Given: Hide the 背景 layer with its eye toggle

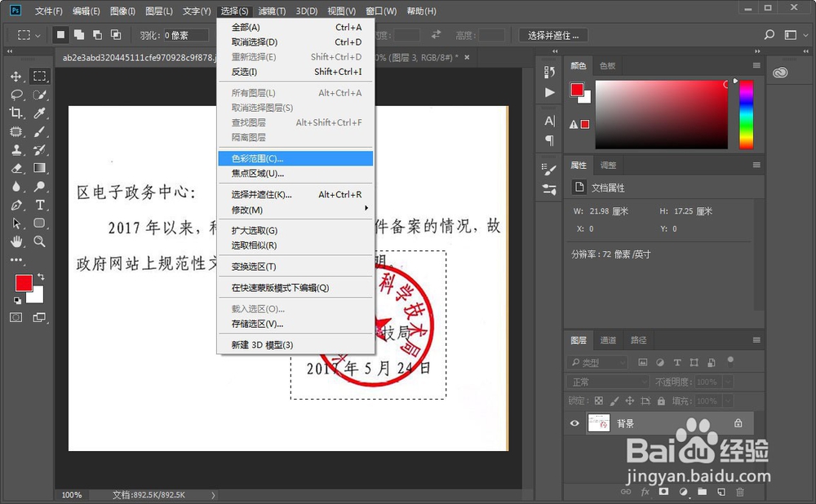Looking at the screenshot, I should [x=574, y=422].
